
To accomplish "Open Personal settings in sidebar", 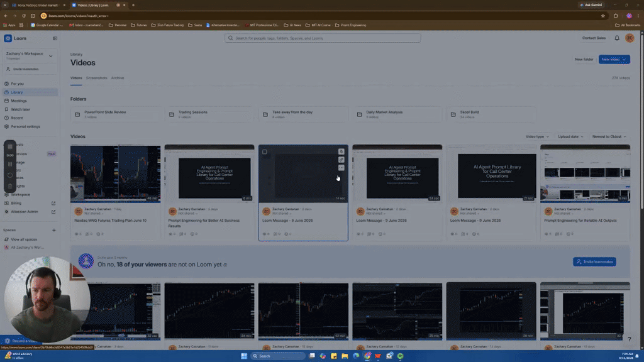I will coord(30,126).
